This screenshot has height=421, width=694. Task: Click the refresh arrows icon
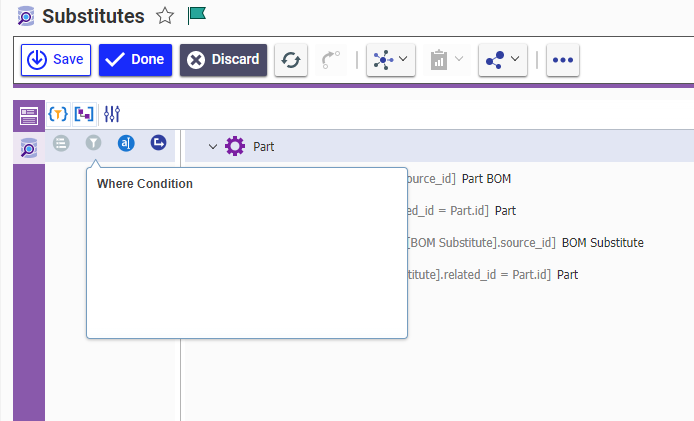(x=291, y=60)
